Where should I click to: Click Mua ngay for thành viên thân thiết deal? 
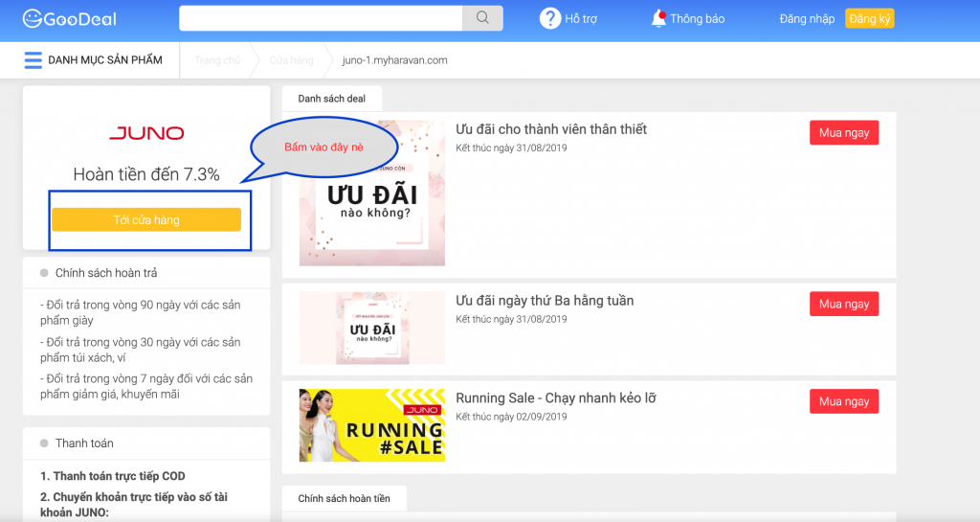[844, 132]
